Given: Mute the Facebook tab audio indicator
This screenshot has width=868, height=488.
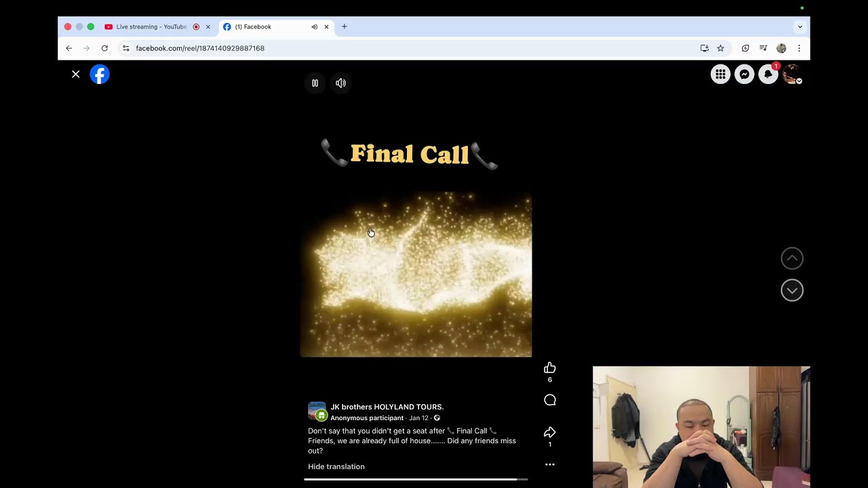Looking at the screenshot, I should (314, 27).
